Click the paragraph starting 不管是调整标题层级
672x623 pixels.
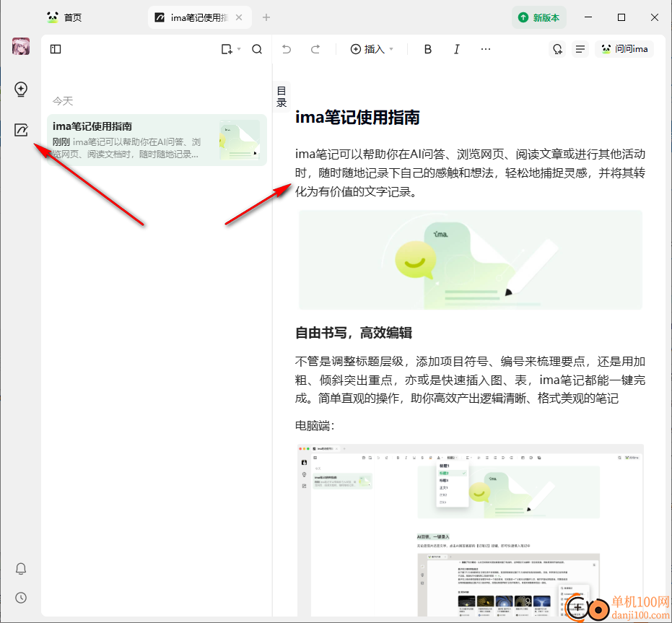point(470,380)
